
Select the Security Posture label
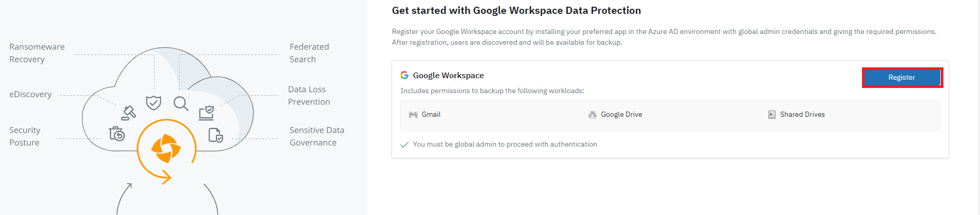point(25,136)
